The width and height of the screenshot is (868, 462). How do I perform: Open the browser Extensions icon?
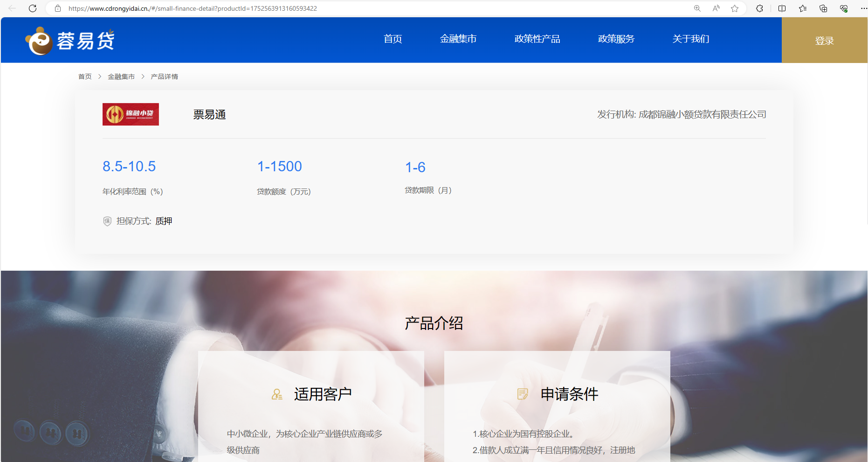coord(760,8)
